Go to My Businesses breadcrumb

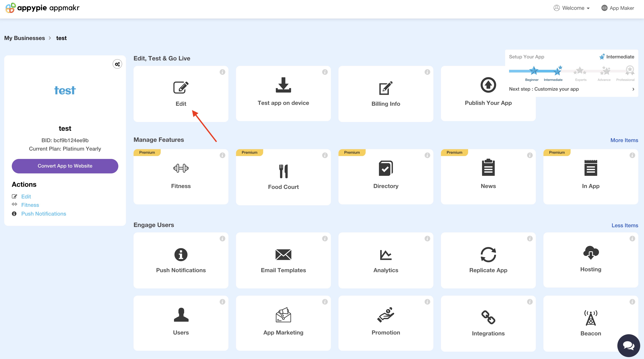click(x=24, y=38)
